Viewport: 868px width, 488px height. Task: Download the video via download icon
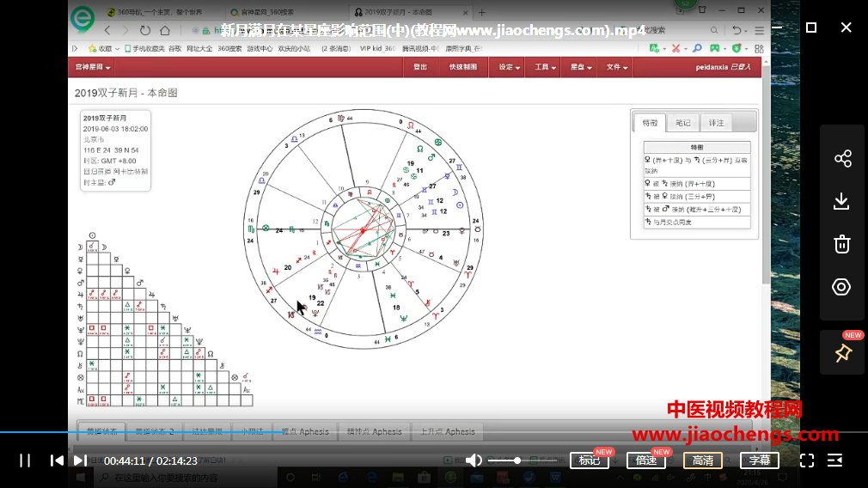[841, 201]
